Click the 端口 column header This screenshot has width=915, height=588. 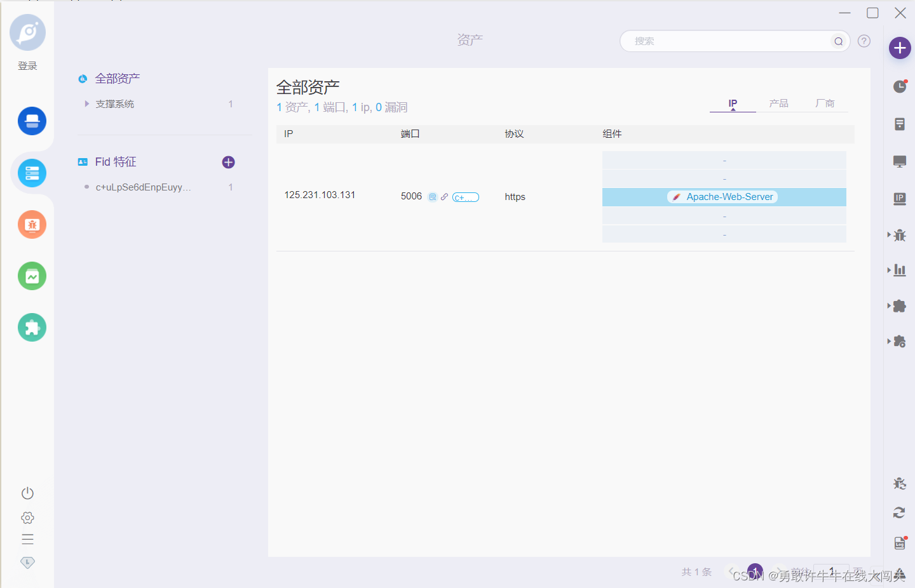pos(410,134)
